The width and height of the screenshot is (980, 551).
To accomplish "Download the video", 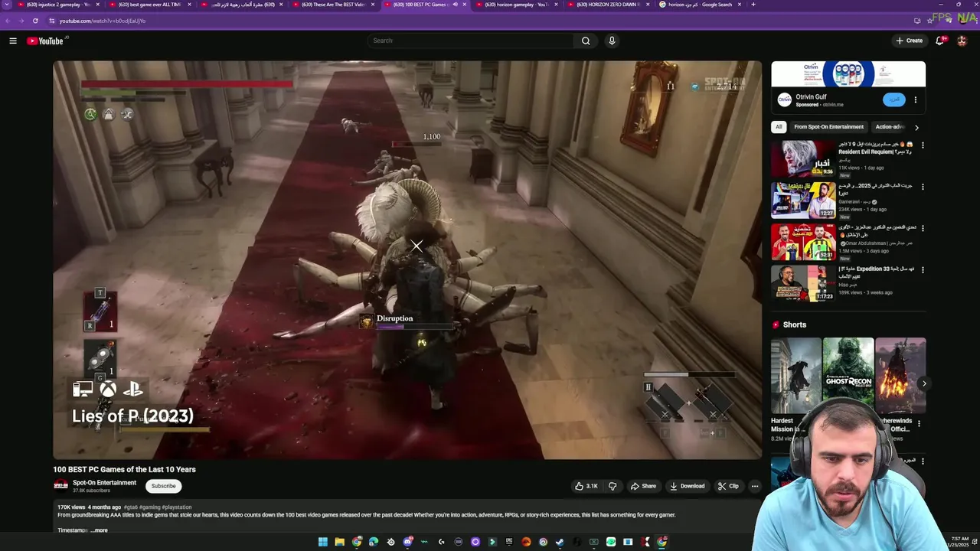I will point(687,486).
